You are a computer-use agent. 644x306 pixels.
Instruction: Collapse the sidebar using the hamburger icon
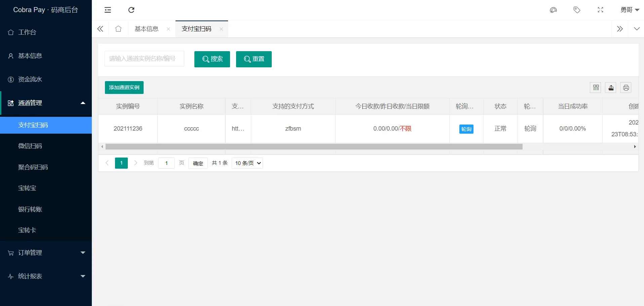pyautogui.click(x=108, y=10)
